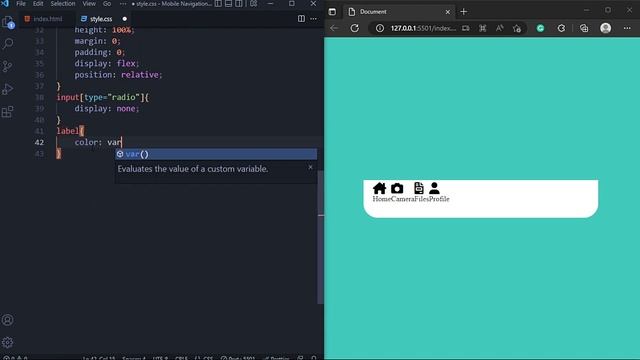Refresh the browser page
Image resolution: width=640 pixels, height=360 pixels.
[355, 28]
